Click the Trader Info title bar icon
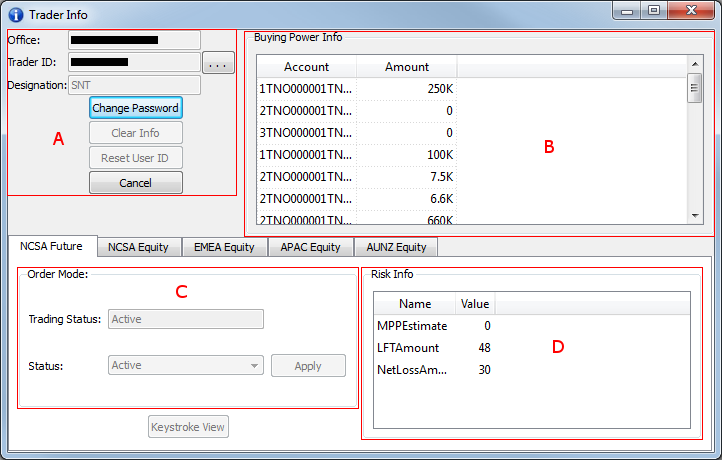722x460 pixels. pyautogui.click(x=14, y=14)
